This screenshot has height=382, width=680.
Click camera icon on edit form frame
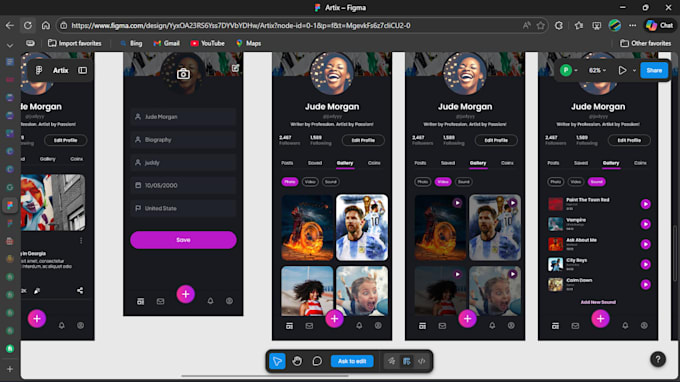pos(183,74)
